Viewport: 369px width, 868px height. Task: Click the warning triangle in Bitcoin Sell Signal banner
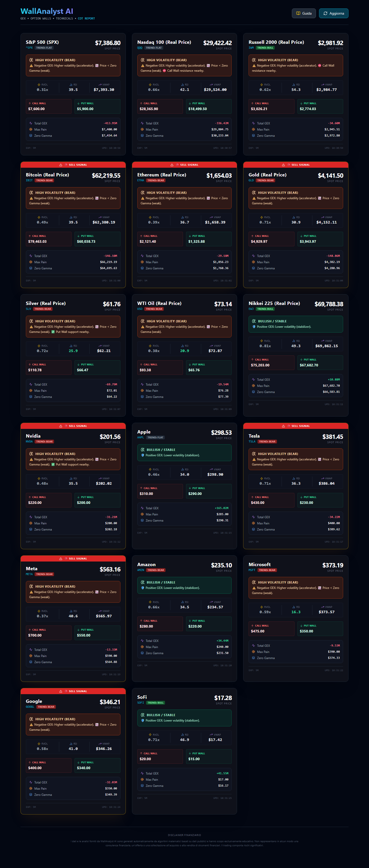point(61,165)
